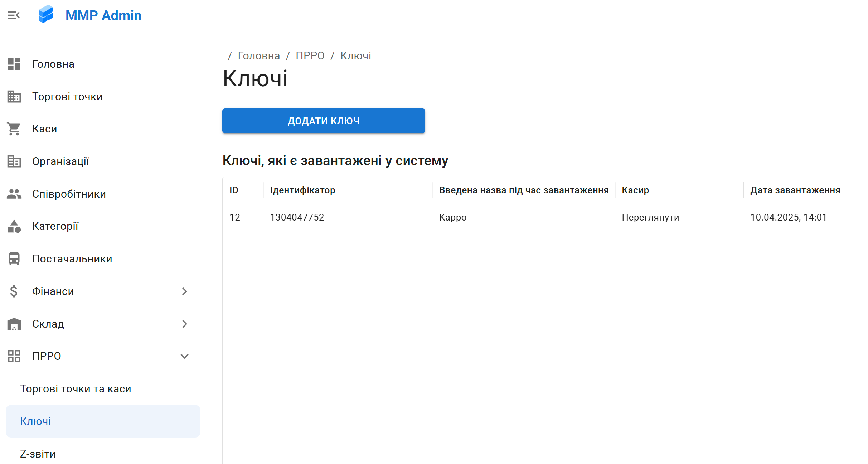Click the Організації sidebar icon
The width and height of the screenshot is (868, 464).
pos(14,161)
